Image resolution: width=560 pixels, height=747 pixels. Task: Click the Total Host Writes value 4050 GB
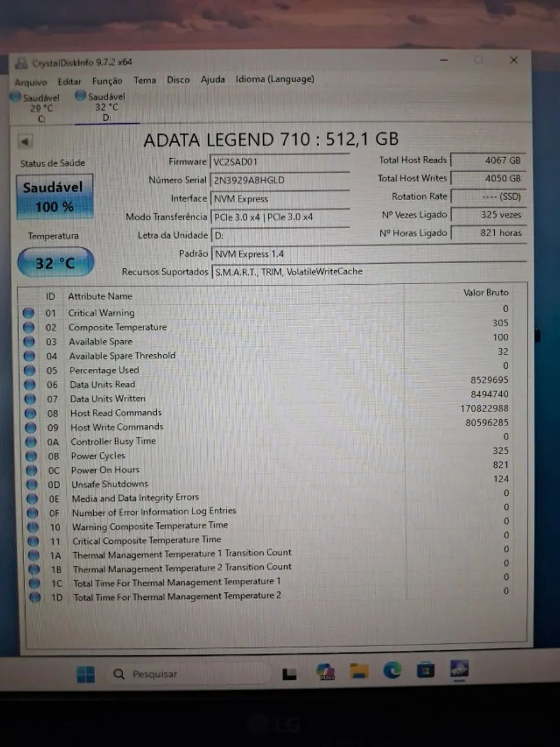point(489,178)
